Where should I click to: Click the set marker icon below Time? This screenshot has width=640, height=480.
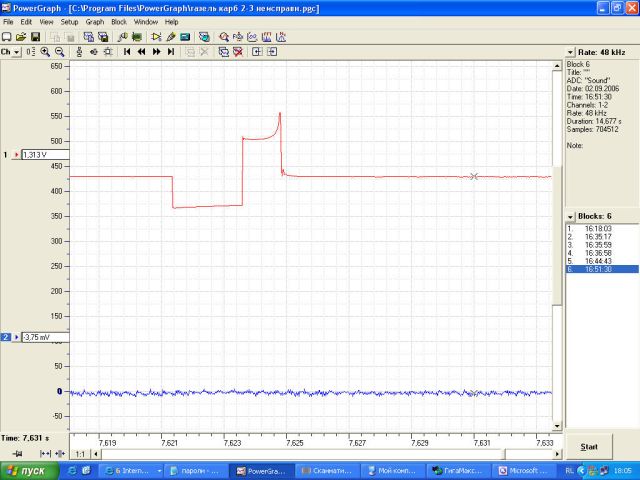(17, 454)
